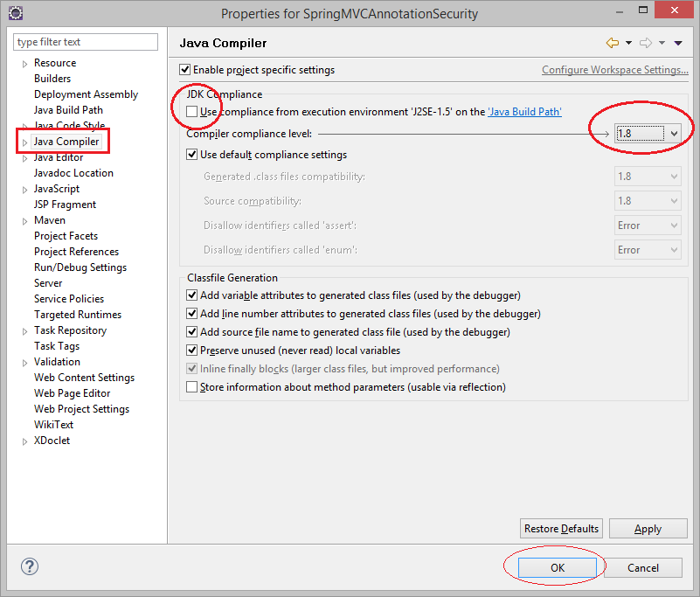This screenshot has height=597, width=700.
Task: Select Web Project Settings
Action: pos(81,408)
